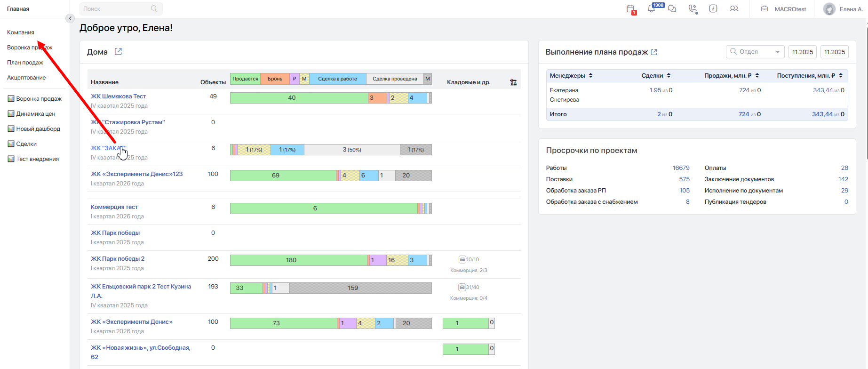Open ЖК Шемякова Тест project link
The width and height of the screenshot is (868, 369).
point(118,96)
